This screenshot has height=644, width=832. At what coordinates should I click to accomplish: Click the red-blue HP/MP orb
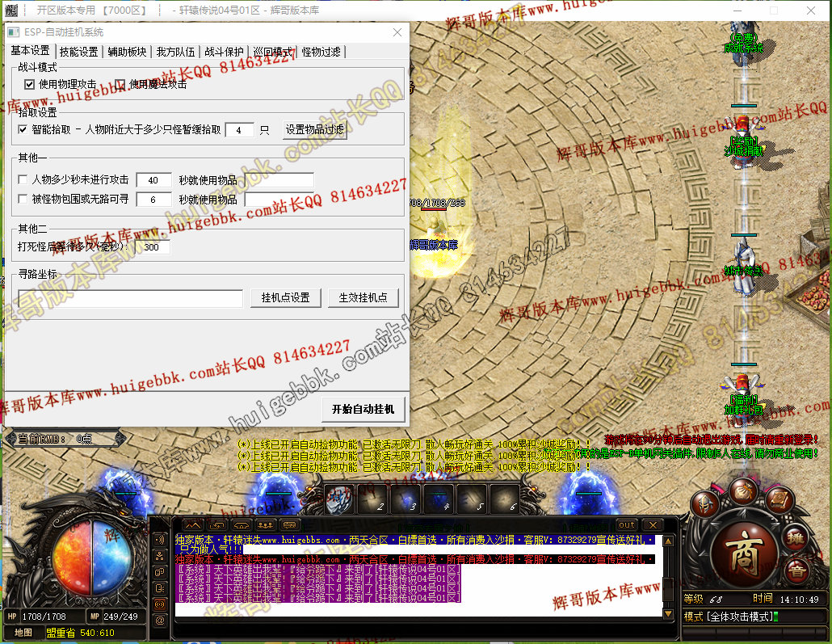(93, 558)
